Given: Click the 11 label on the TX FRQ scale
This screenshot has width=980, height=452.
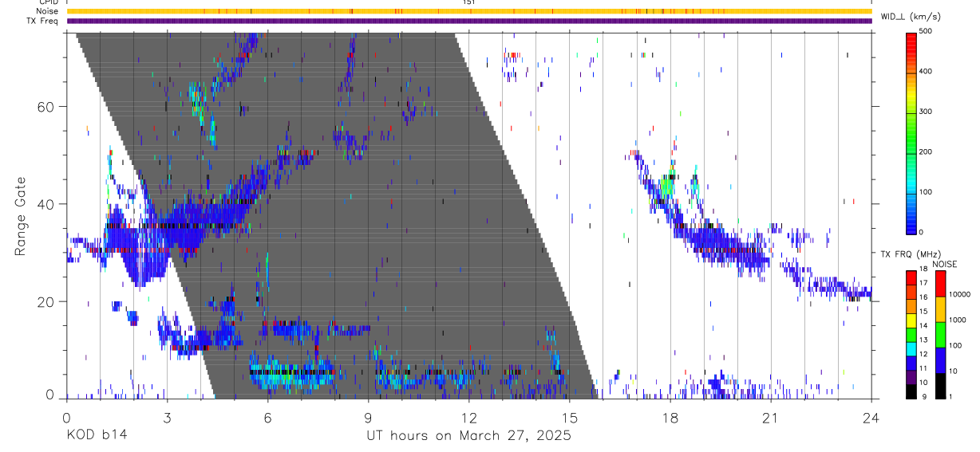Looking at the screenshot, I should click(x=923, y=369).
